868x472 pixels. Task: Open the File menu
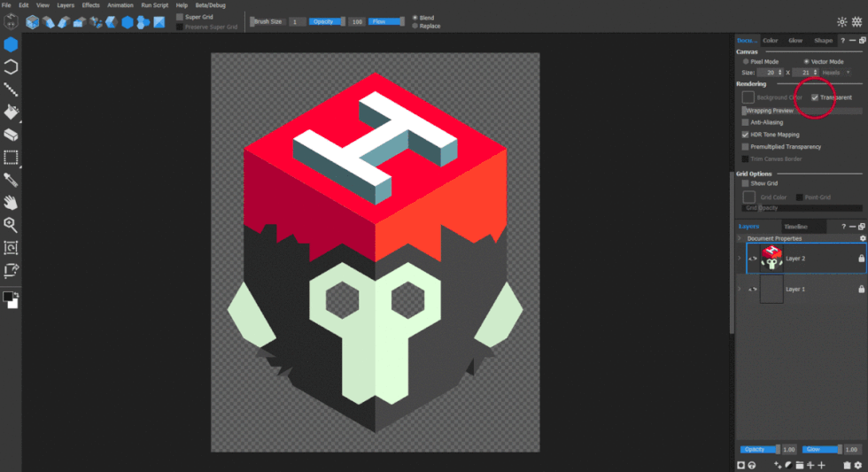coord(7,5)
